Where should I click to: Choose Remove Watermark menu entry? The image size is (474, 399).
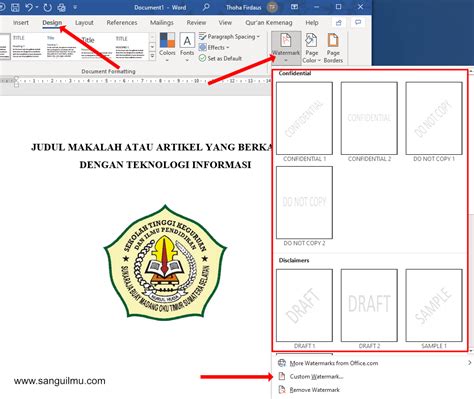coord(314,390)
